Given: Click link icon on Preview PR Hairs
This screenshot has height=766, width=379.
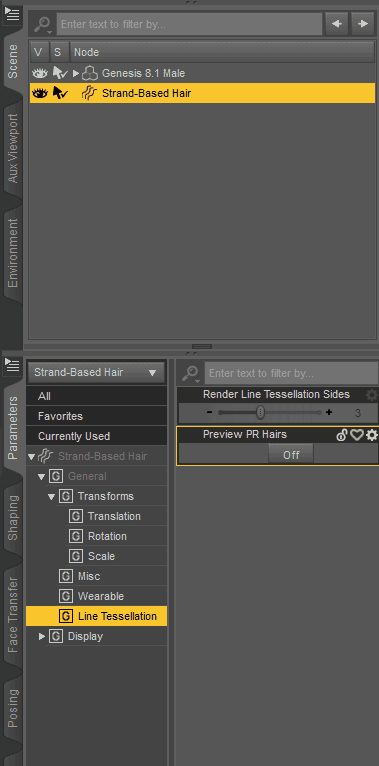Looking at the screenshot, I should pos(342,435).
